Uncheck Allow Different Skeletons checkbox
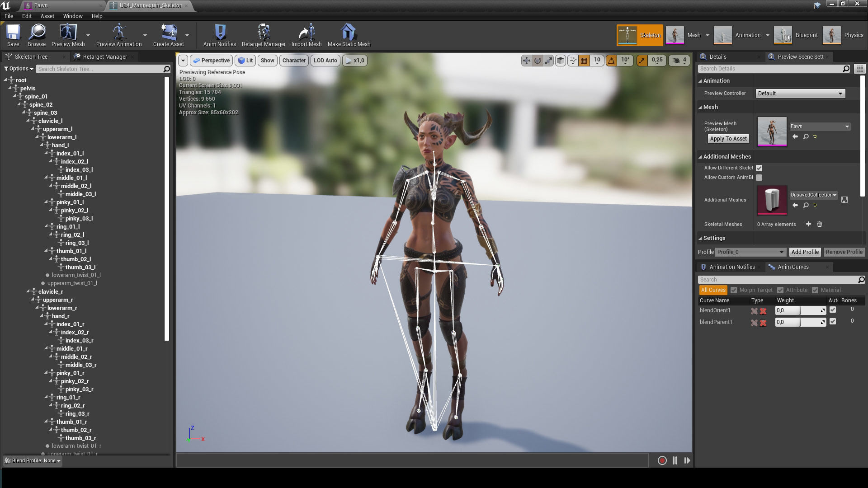 (759, 168)
